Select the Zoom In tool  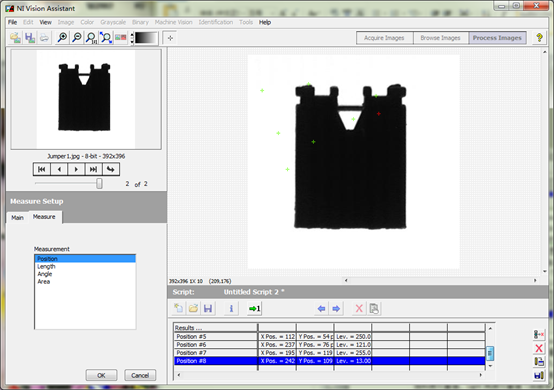point(62,37)
